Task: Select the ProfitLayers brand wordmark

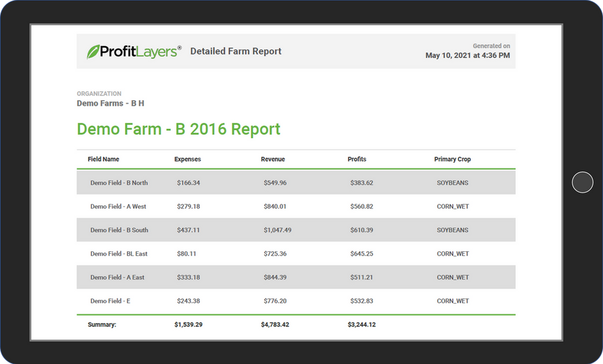Action: [x=139, y=50]
